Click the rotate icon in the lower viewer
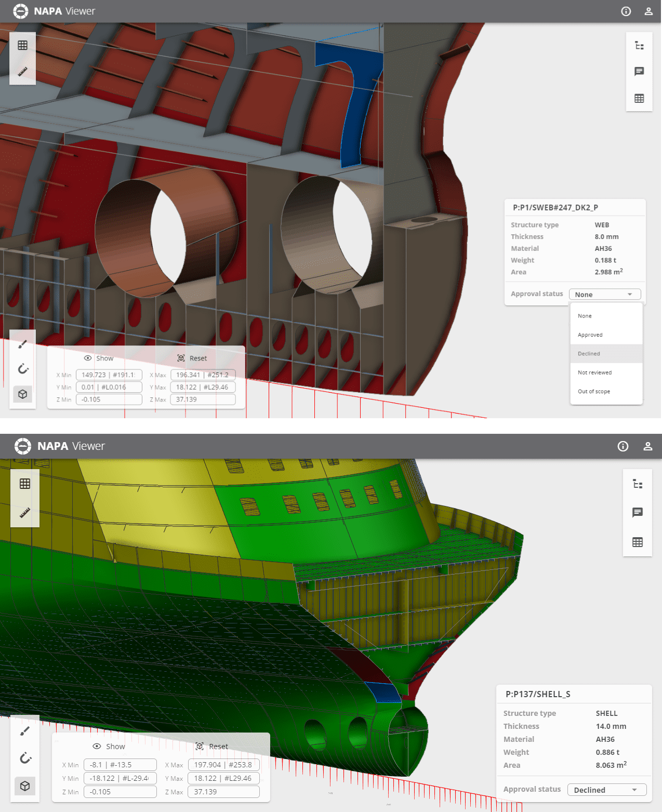Image resolution: width=662 pixels, height=812 pixels. pyautogui.click(x=25, y=758)
